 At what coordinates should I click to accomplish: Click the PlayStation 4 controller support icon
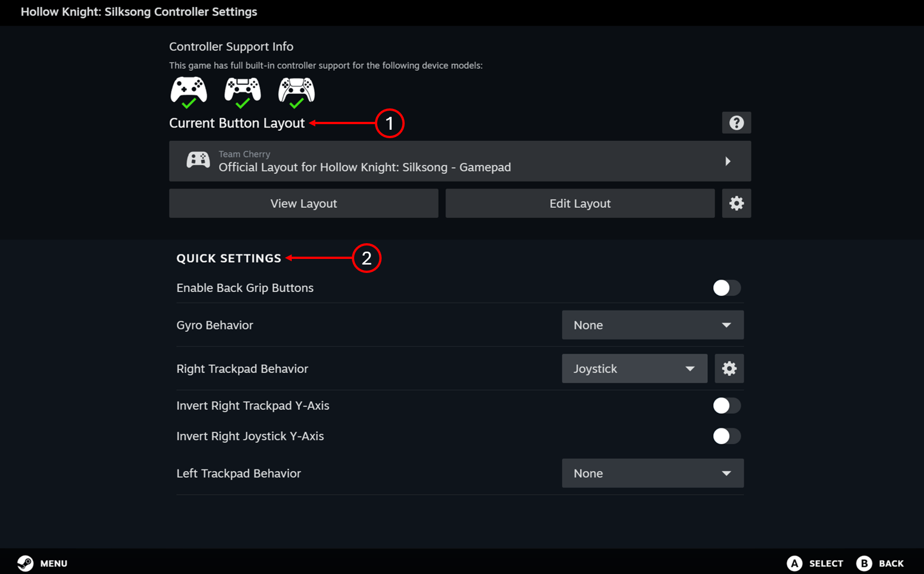[243, 92]
